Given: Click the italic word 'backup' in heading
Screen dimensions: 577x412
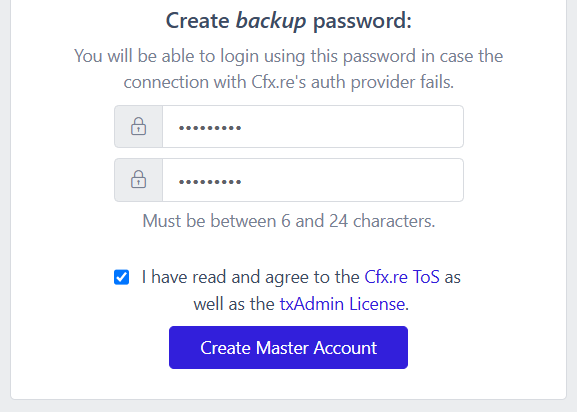Looking at the screenshot, I should point(271,21).
